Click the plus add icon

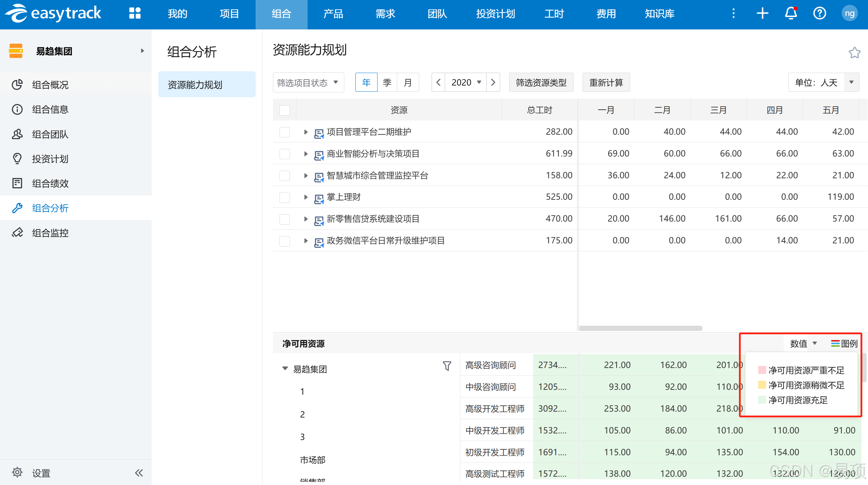click(x=762, y=14)
